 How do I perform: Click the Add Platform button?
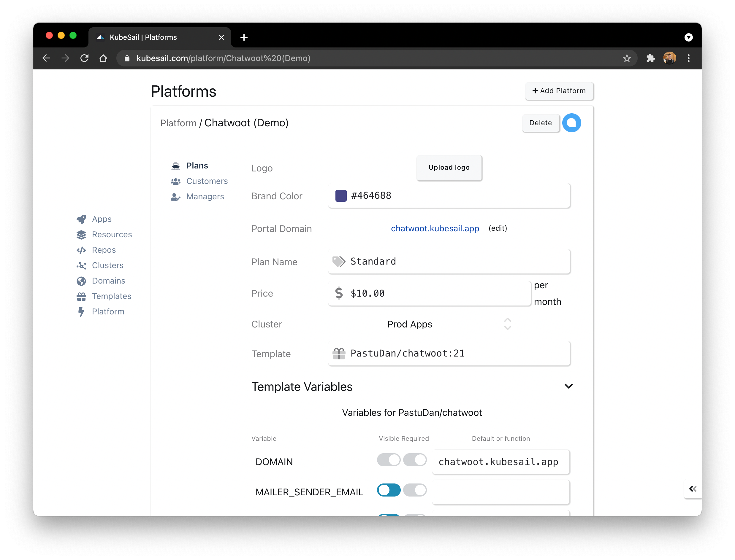point(559,91)
